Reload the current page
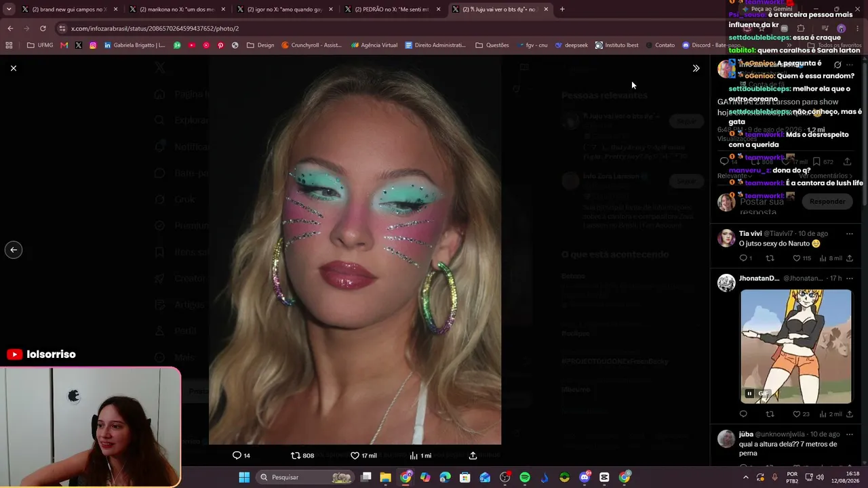Viewport: 868px width, 488px height. (43, 28)
